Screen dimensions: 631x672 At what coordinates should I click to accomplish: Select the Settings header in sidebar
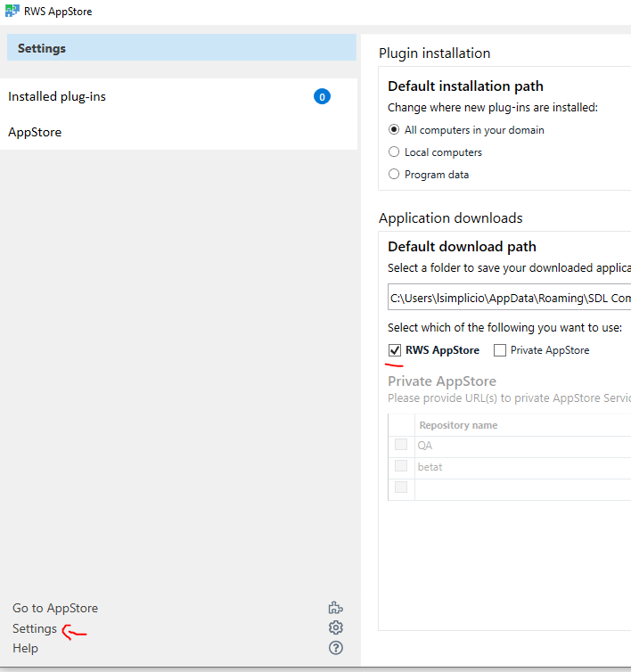[181, 47]
